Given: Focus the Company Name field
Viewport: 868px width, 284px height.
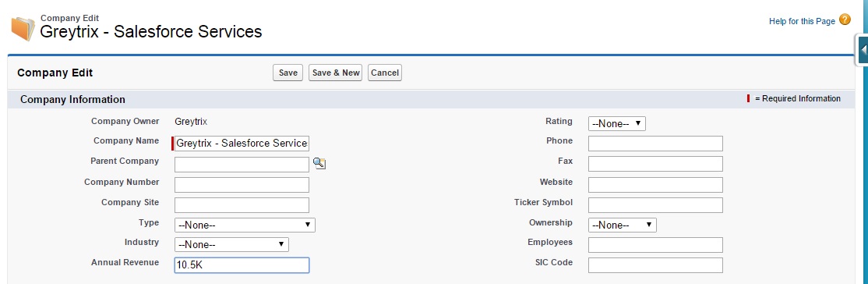Looking at the screenshot, I should click(242, 143).
